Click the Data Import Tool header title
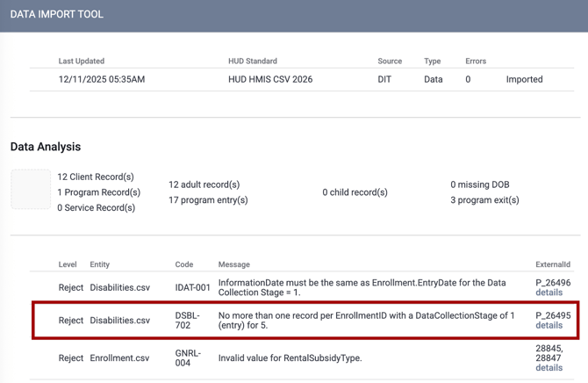The height and width of the screenshot is (383, 588). (57, 15)
